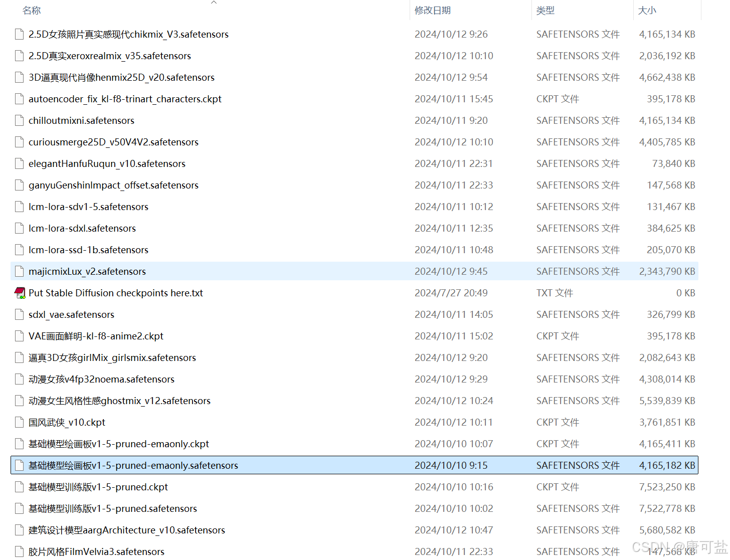
Task: Click file icon of 动漫女孩v4fp32noema.safetensors
Action: [20, 379]
